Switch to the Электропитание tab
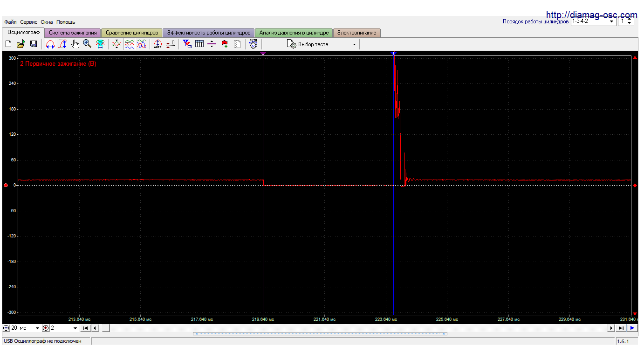Viewport: 644px width, 347px height. [357, 33]
